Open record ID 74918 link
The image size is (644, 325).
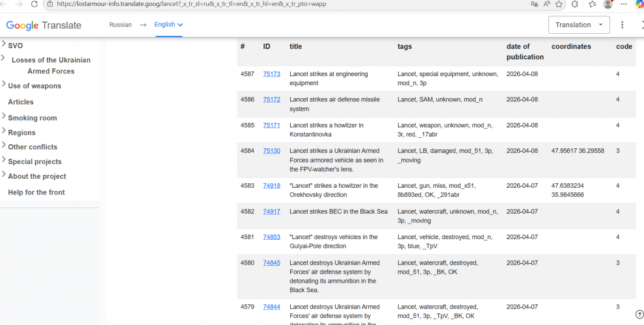point(271,186)
